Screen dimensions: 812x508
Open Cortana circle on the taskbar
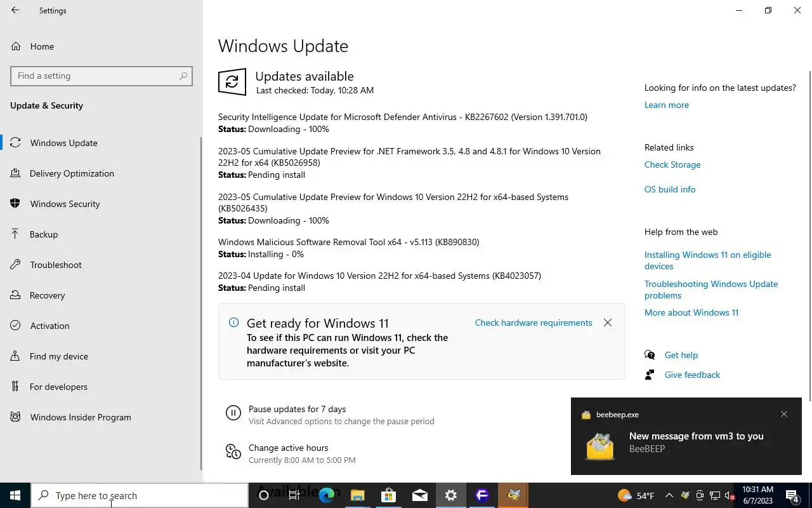pos(264,495)
